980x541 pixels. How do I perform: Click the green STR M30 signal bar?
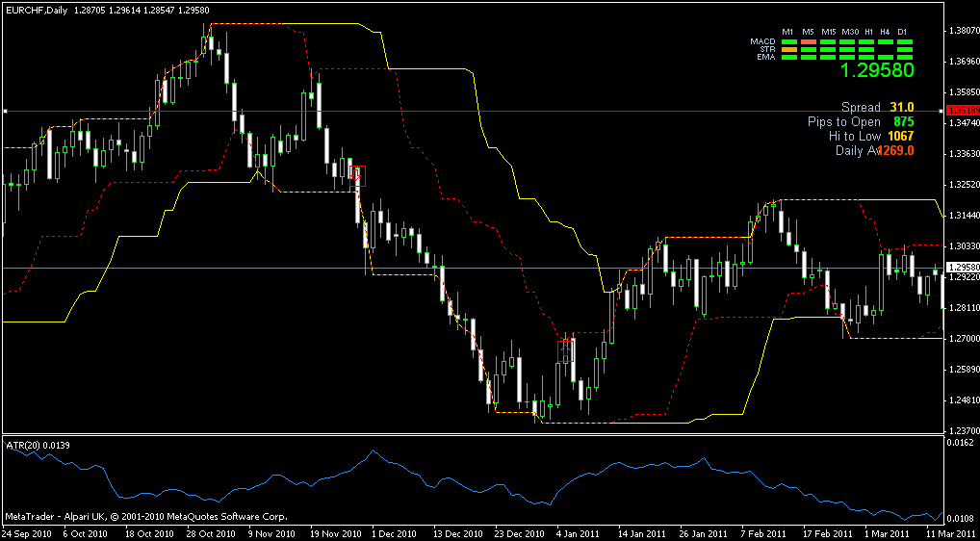(x=847, y=49)
